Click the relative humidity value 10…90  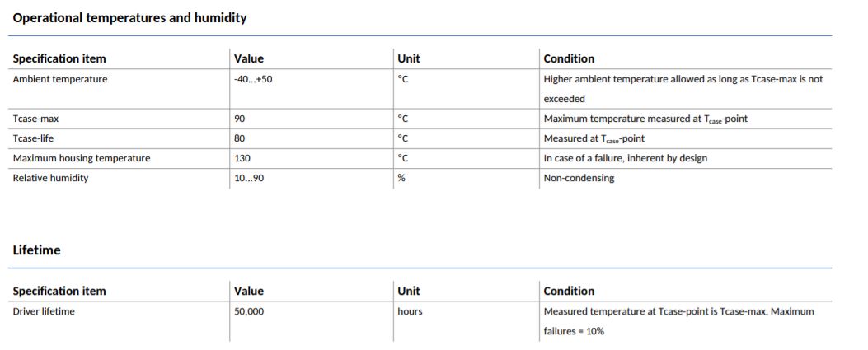249,179
